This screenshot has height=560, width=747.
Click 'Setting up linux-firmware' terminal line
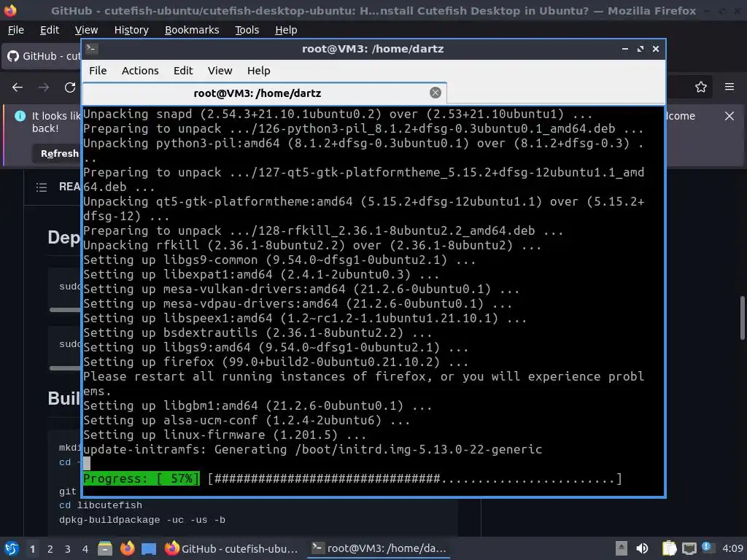click(225, 435)
